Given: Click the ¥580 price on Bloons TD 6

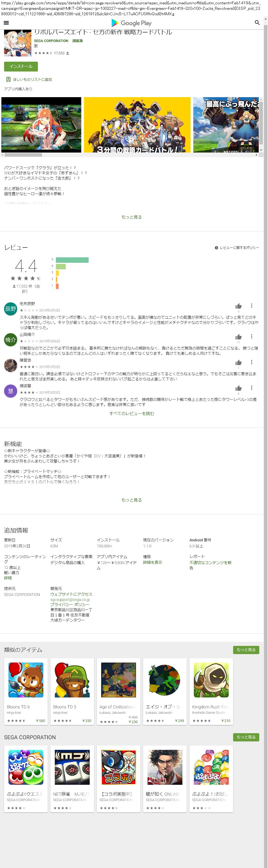Looking at the screenshot, I should 40,721.
